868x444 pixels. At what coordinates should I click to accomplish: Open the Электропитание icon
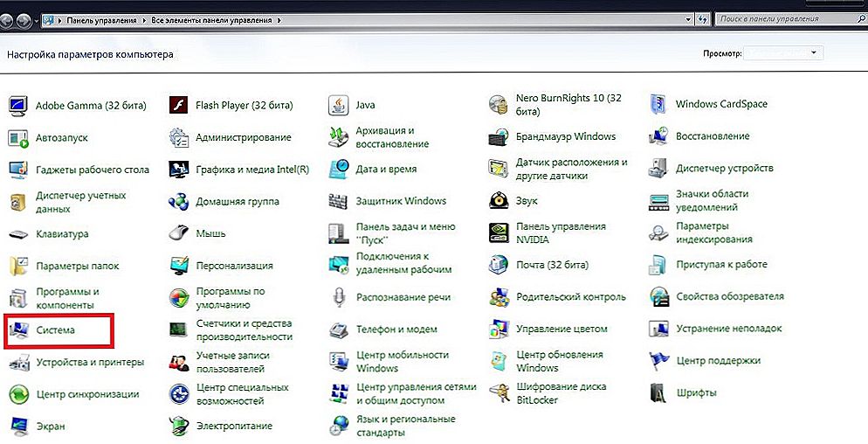click(x=178, y=427)
